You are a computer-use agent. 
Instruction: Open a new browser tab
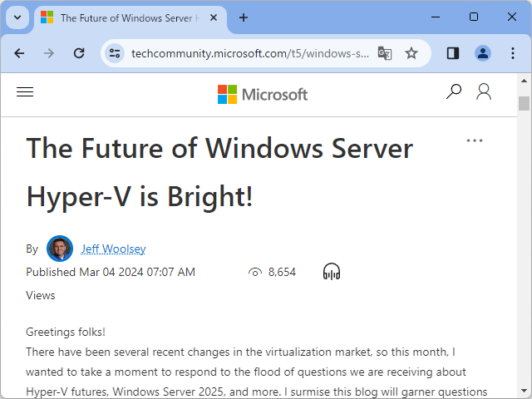(244, 17)
